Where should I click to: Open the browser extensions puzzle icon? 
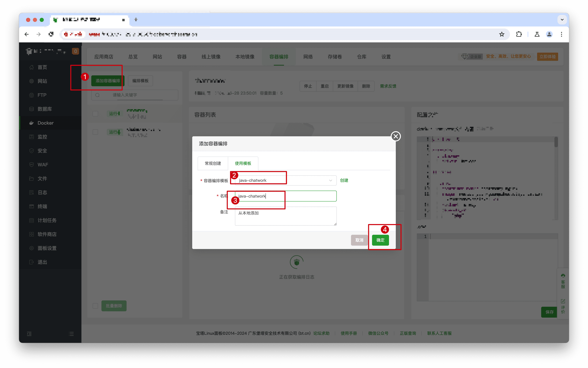(x=519, y=34)
